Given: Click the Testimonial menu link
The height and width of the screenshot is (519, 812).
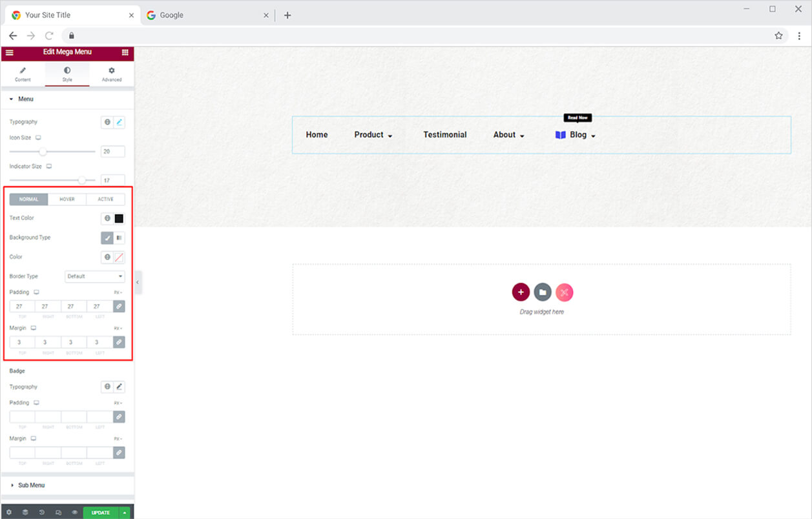Looking at the screenshot, I should pos(444,135).
